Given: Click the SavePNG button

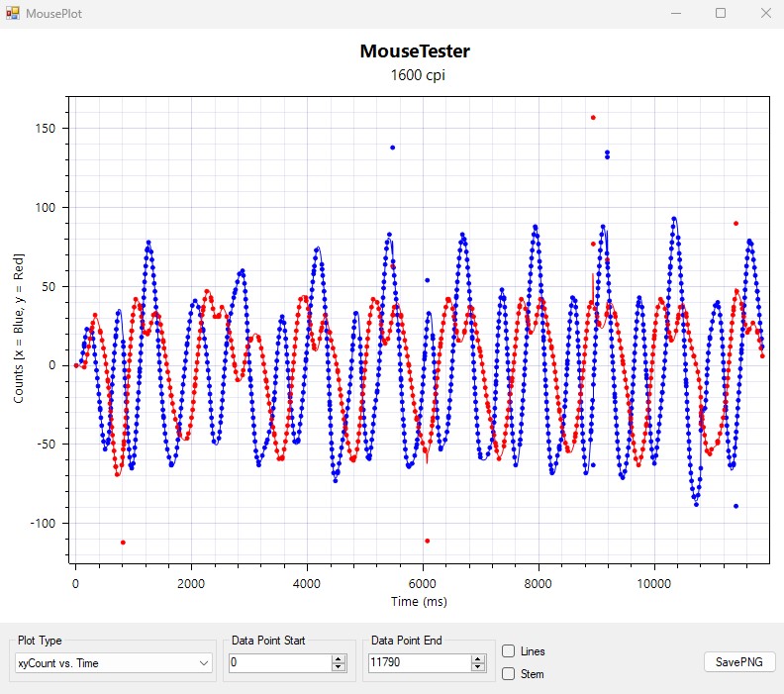Looking at the screenshot, I should [x=739, y=662].
